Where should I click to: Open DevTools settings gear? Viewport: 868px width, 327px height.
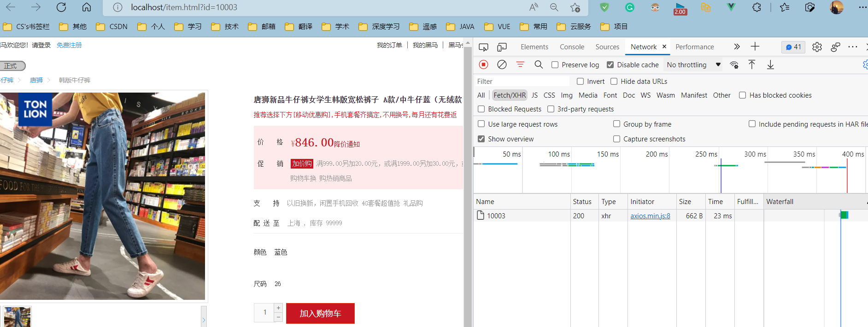click(817, 47)
